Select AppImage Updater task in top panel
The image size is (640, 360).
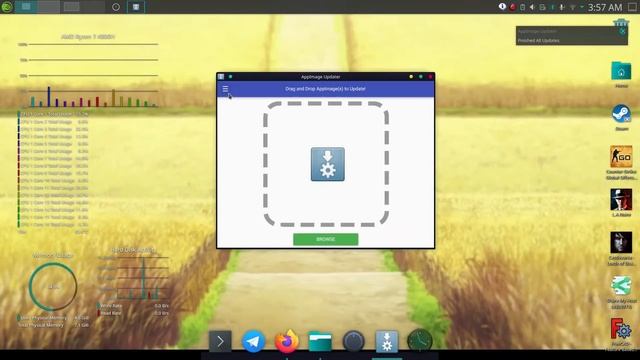(136, 7)
